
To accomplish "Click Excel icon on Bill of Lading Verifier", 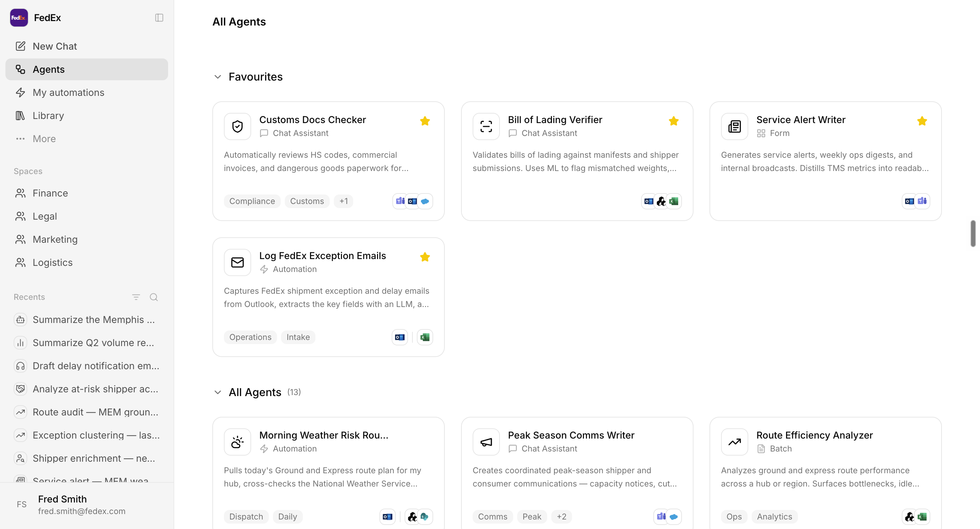I will point(674,201).
